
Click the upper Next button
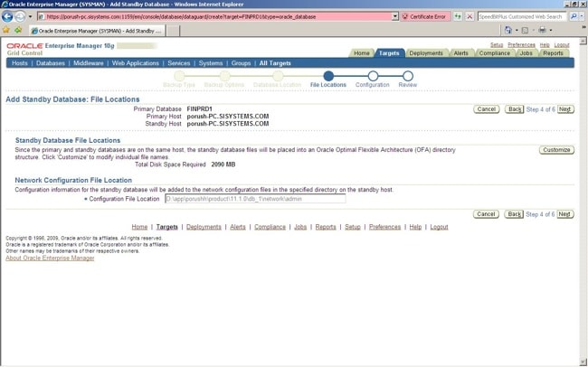coord(565,109)
